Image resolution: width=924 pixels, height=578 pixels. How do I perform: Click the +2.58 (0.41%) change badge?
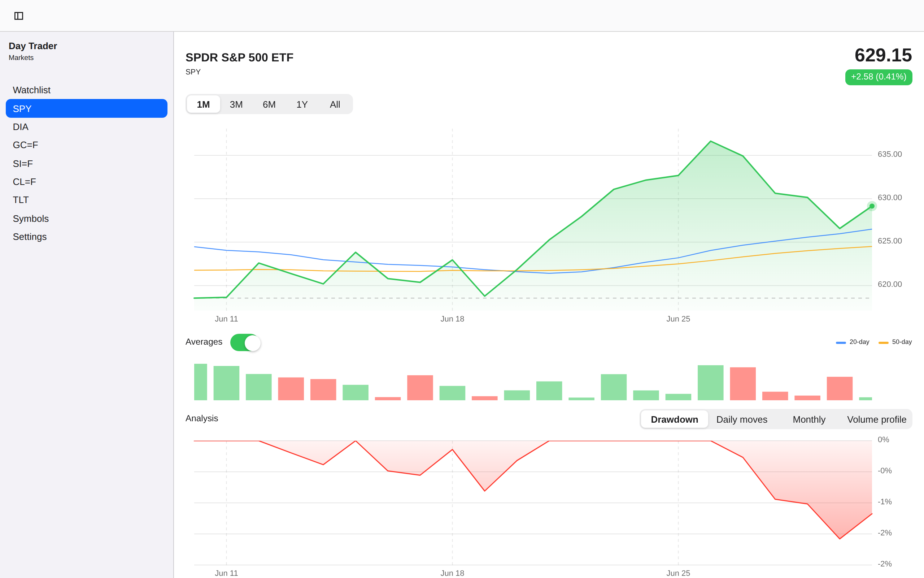coord(879,77)
